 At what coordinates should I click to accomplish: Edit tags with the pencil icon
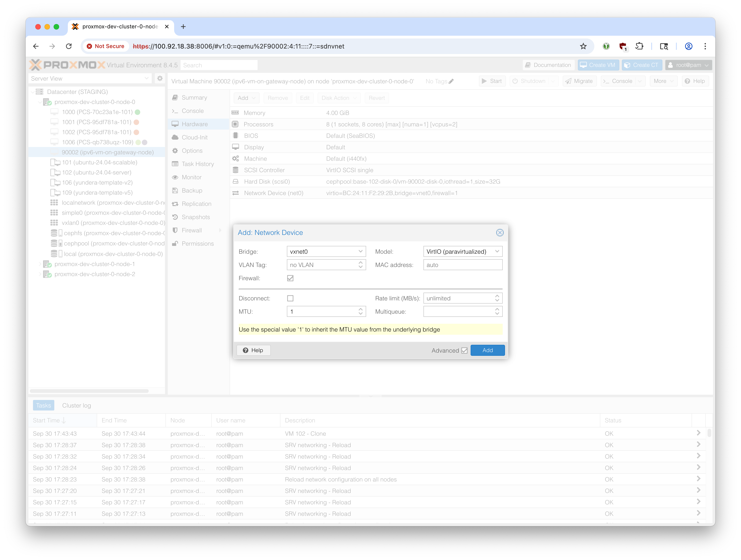(x=451, y=81)
